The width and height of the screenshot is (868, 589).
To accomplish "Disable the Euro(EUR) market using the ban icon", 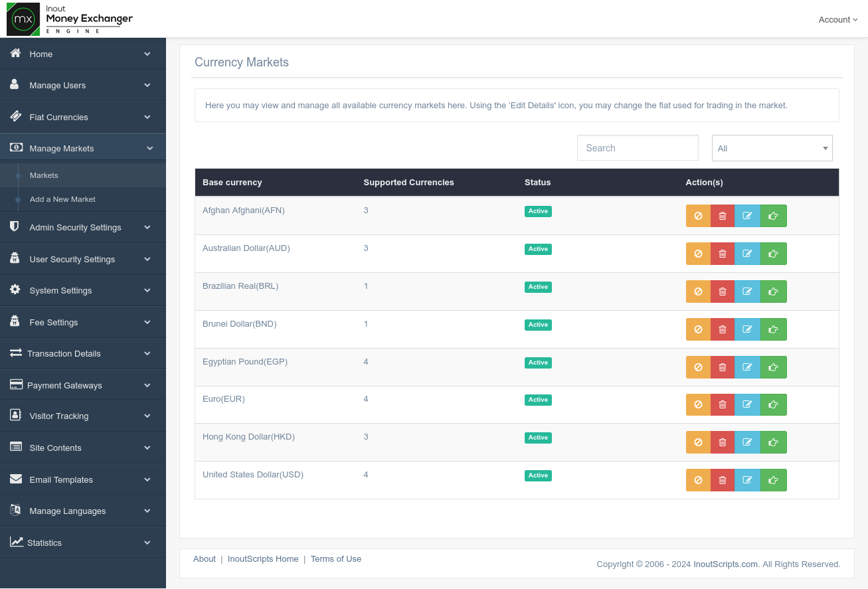I will (x=698, y=404).
